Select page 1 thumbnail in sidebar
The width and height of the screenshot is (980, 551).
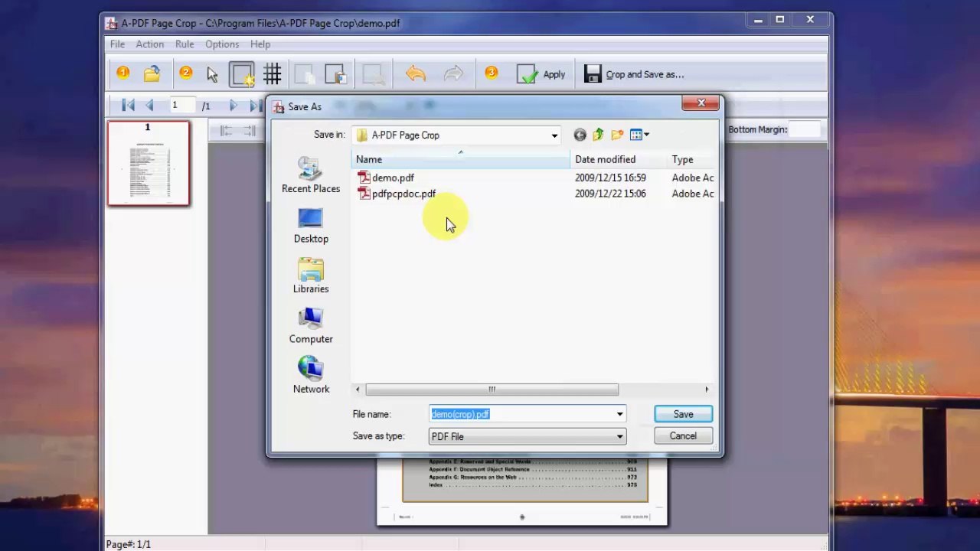(x=149, y=164)
